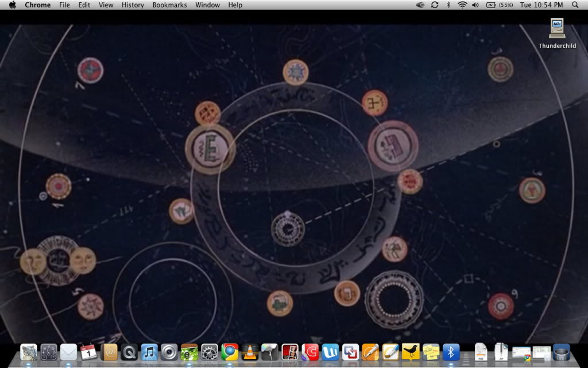Open Spotlight search magnifier
This screenshot has width=588, height=368.
tap(575, 5)
